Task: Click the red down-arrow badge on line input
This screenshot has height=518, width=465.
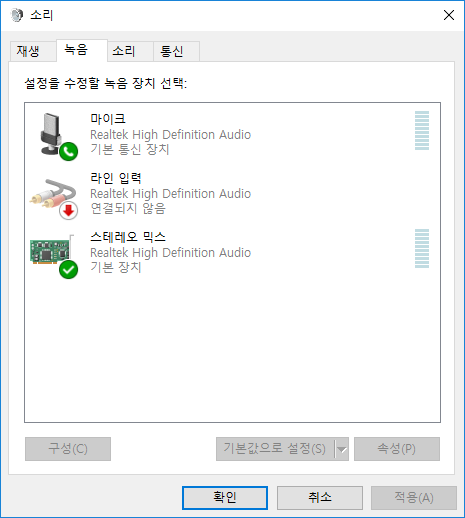Action: (x=69, y=211)
